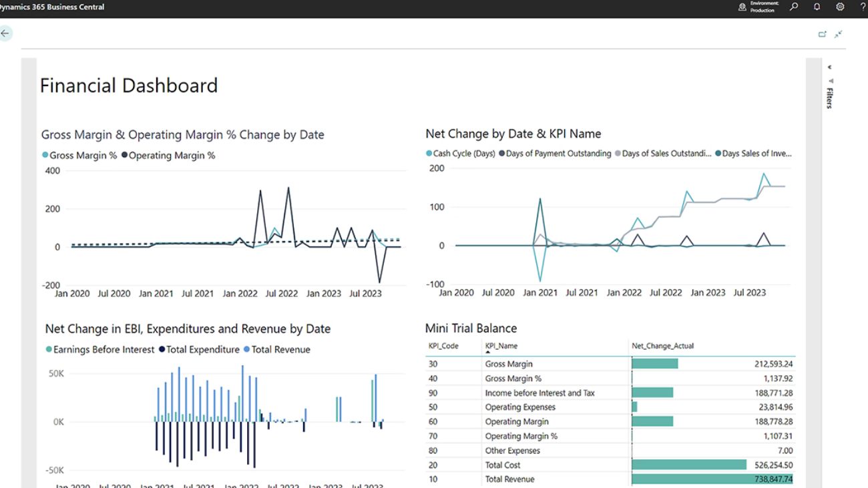Open the settings gear menu
The height and width of the screenshot is (488, 868).
[x=840, y=7]
